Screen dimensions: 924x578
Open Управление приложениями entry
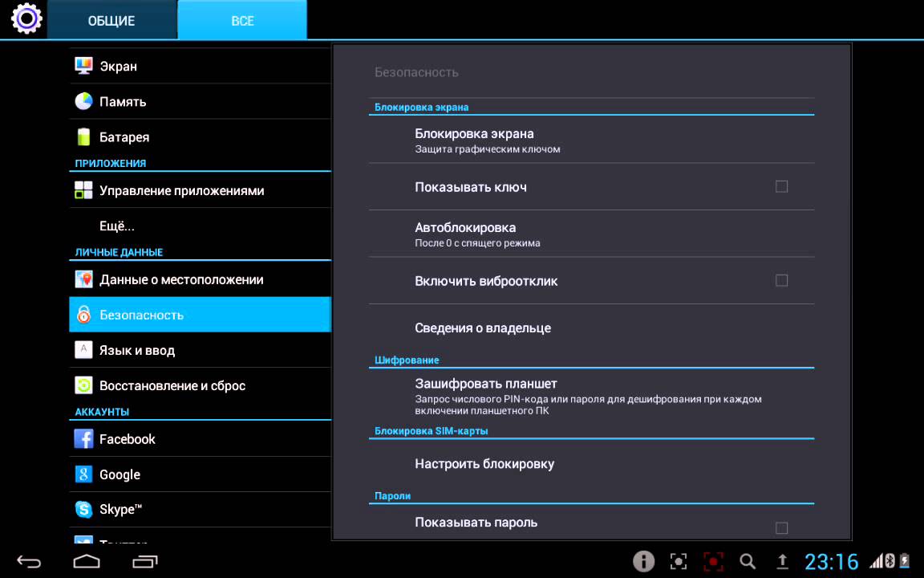pos(201,190)
